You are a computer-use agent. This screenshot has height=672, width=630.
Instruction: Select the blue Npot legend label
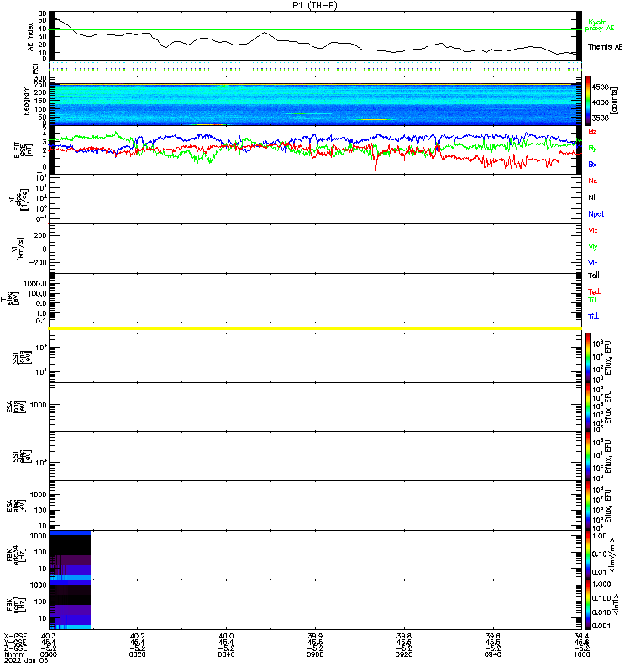click(x=596, y=214)
